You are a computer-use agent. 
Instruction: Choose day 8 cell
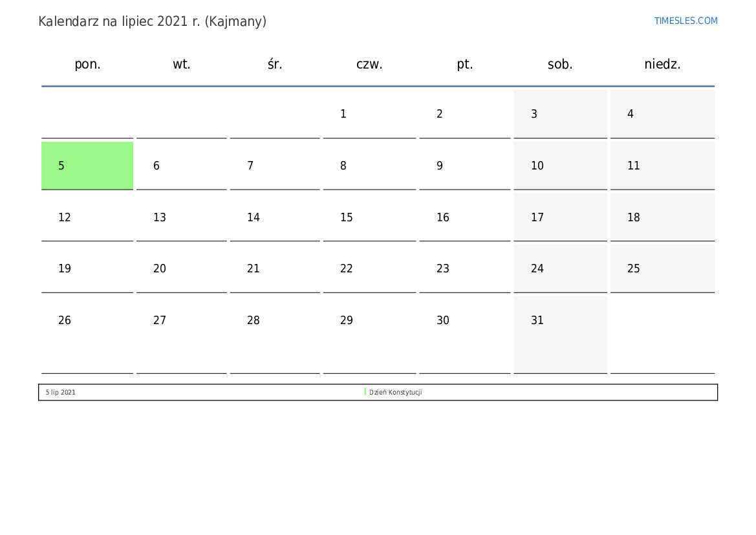point(369,166)
